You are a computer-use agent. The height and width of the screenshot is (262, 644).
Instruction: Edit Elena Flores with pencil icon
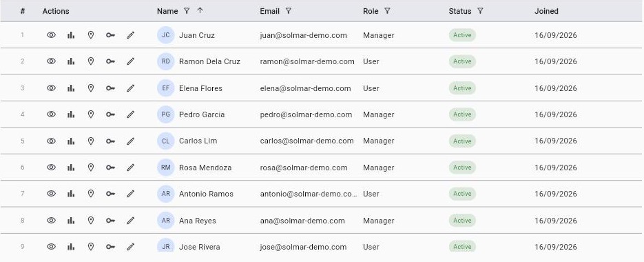131,88
